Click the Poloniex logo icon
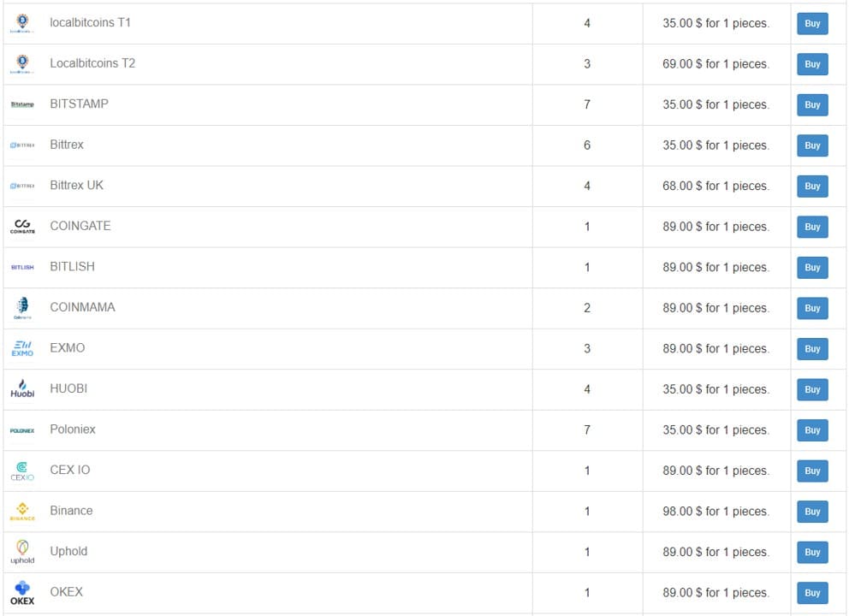 coord(22,430)
